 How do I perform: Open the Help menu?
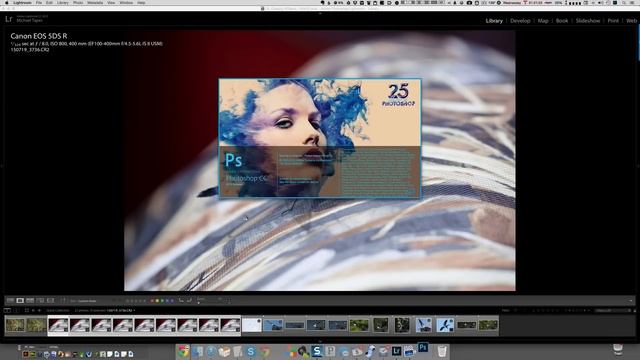(x=141, y=3)
